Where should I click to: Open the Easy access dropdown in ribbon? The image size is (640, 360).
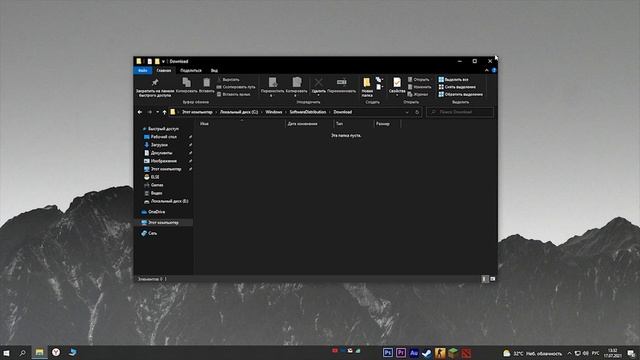380,87
